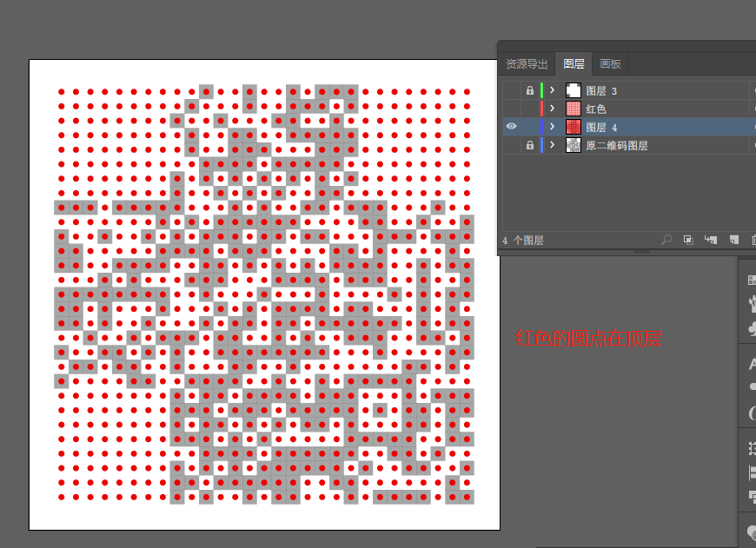The height and width of the screenshot is (548, 756).
Task: Click the Create New Layer icon
Action: click(733, 240)
